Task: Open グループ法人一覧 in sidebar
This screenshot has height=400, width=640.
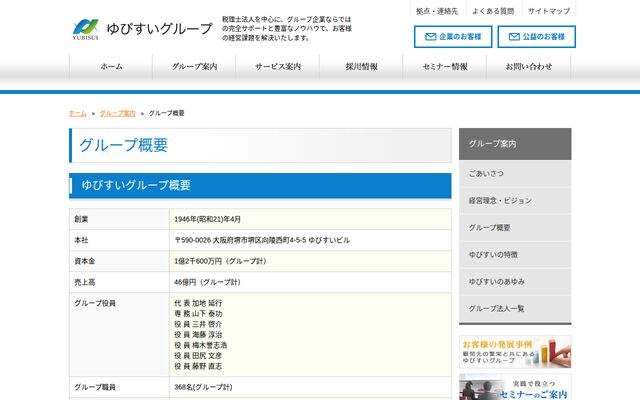Action: coord(515,308)
